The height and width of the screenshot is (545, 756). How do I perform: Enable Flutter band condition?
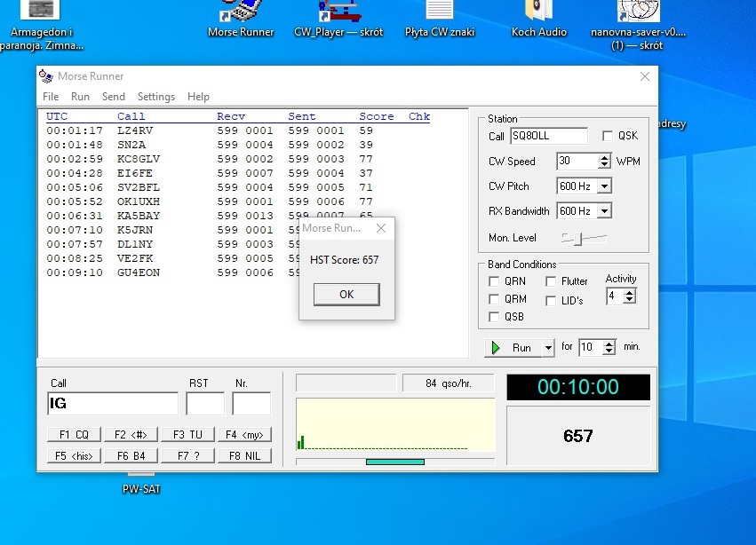point(551,281)
